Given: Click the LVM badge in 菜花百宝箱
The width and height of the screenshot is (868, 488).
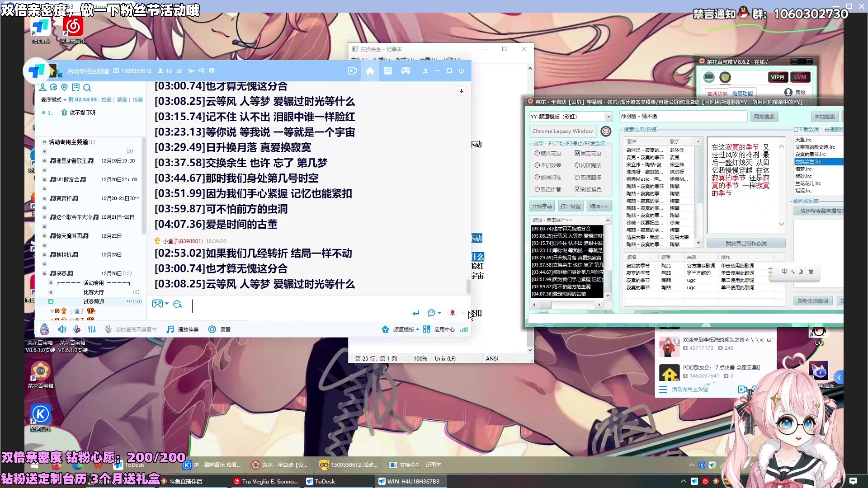Looking at the screenshot, I should click(800, 77).
